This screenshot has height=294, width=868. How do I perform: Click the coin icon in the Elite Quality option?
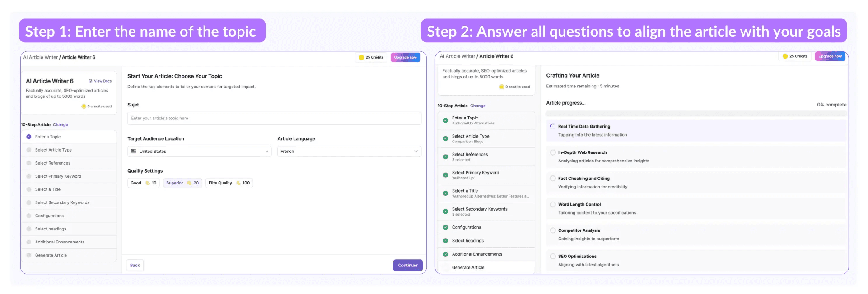[238, 183]
